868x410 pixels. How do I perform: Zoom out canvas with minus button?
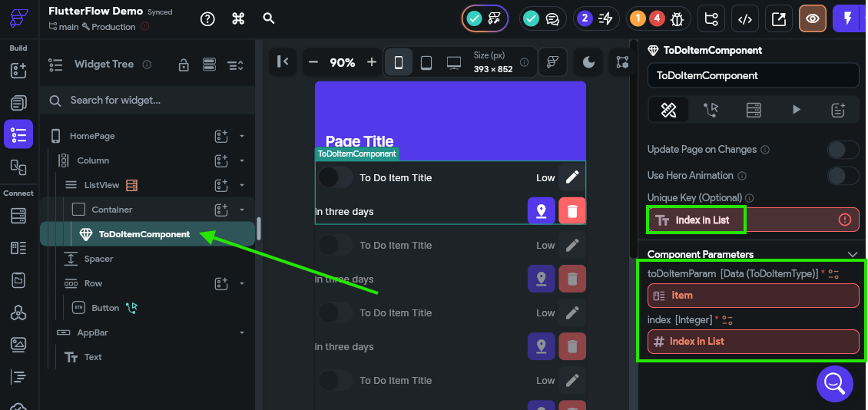pyautogui.click(x=313, y=62)
